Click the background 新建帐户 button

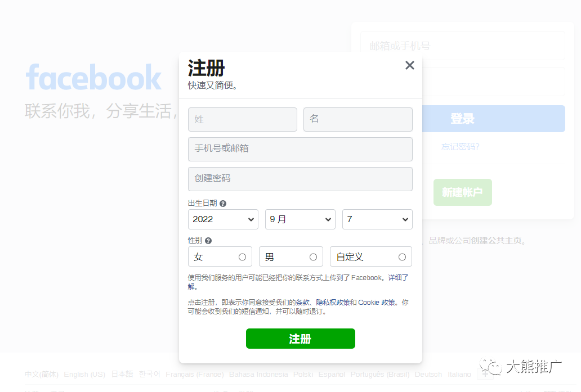click(462, 192)
